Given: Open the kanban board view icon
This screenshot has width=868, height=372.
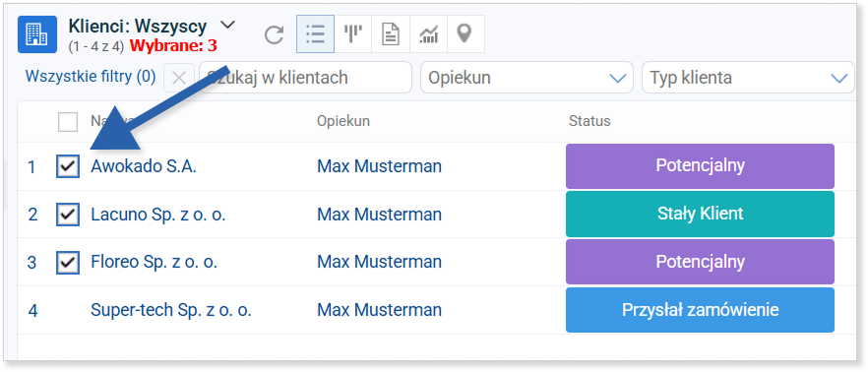Looking at the screenshot, I should point(352,34).
